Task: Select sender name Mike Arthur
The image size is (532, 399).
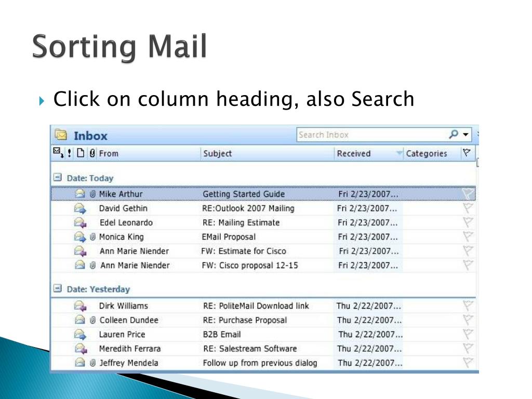Action: click(121, 194)
